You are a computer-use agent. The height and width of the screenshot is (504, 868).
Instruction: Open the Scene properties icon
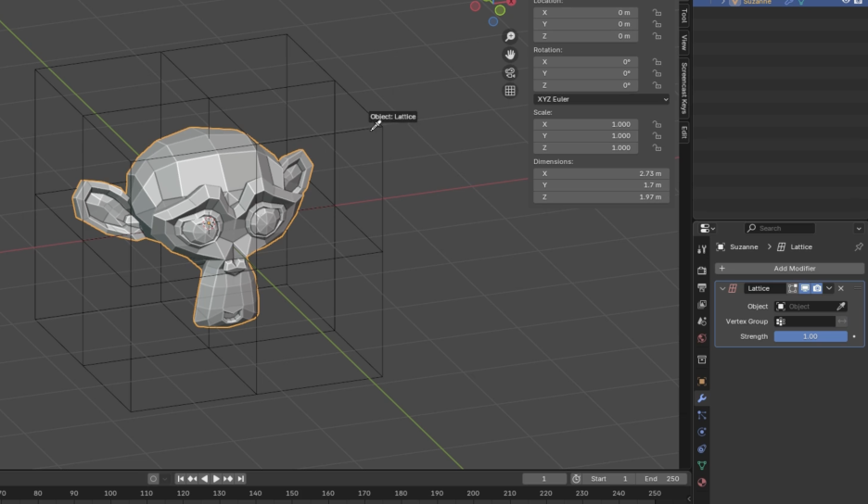coord(702,321)
